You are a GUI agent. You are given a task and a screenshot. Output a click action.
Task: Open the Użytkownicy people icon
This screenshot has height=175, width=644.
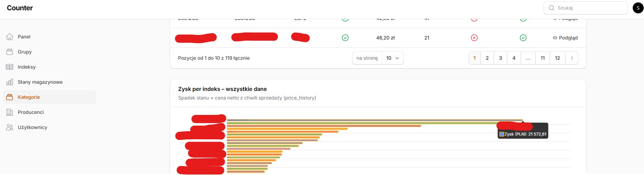10,127
